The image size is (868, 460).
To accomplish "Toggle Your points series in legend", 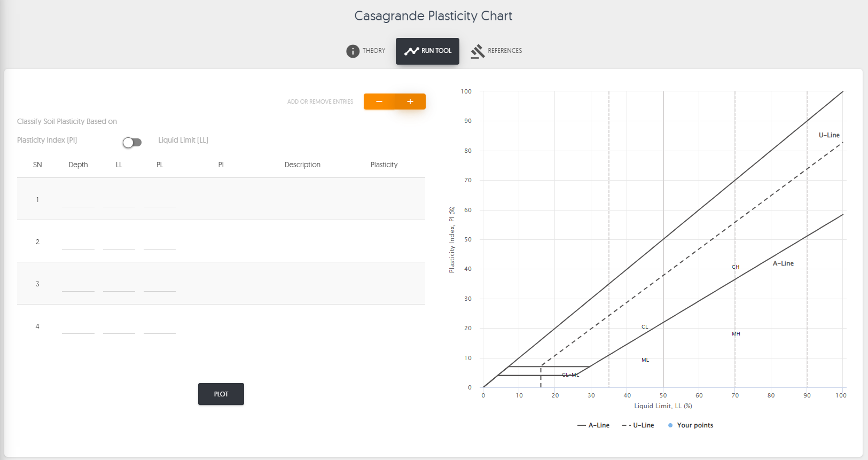I will (x=690, y=425).
